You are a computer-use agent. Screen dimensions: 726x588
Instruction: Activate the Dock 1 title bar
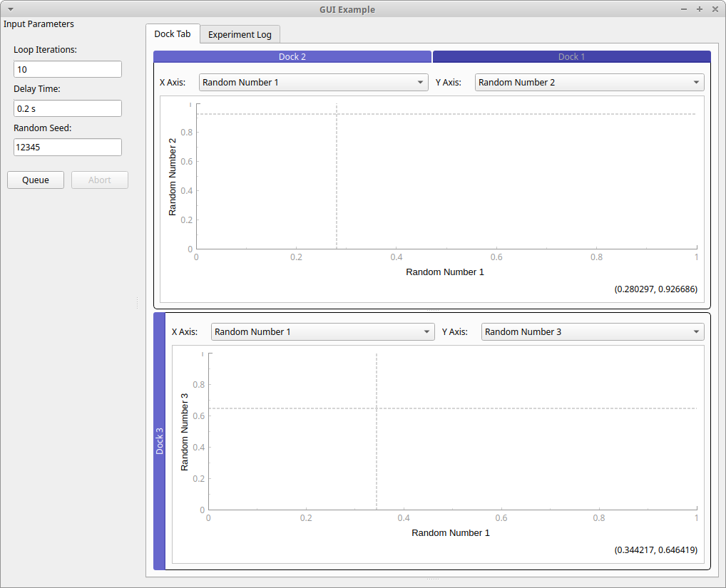point(571,56)
